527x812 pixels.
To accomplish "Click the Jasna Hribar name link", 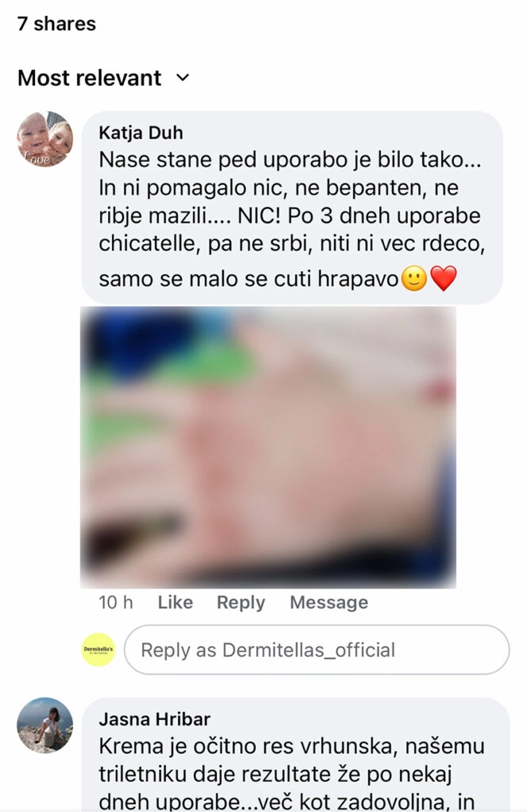I will click(155, 719).
